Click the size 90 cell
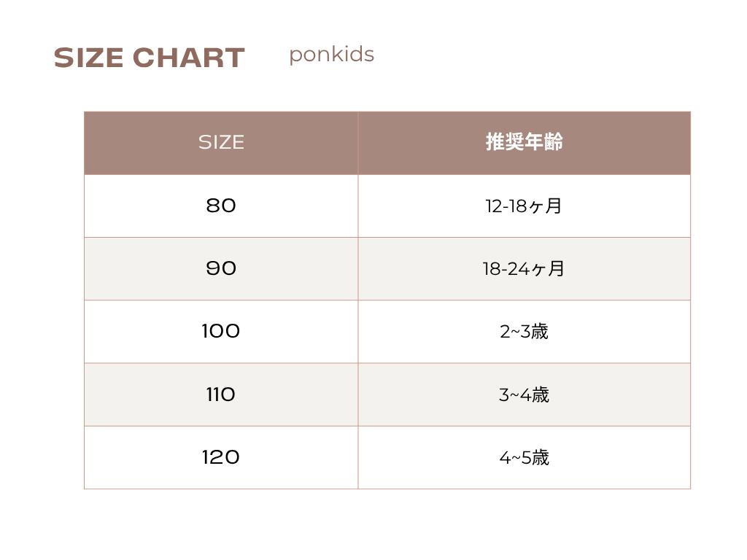This screenshot has height=560, width=747. [221, 268]
